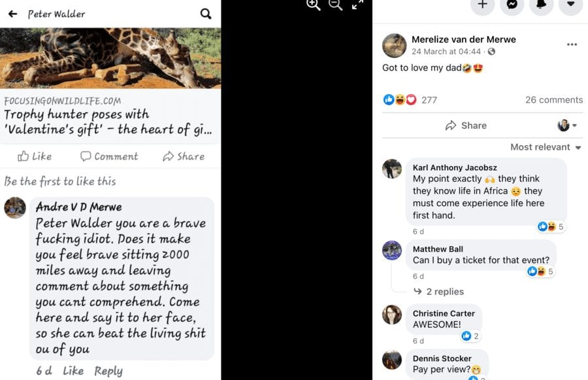Expand the Most relevant comment sorting

pos(546,147)
